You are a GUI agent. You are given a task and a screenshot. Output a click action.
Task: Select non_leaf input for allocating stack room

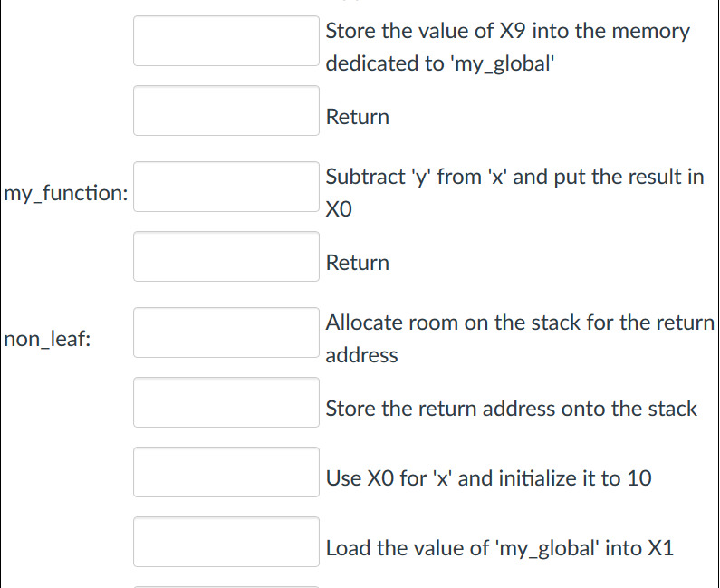pyautogui.click(x=226, y=333)
